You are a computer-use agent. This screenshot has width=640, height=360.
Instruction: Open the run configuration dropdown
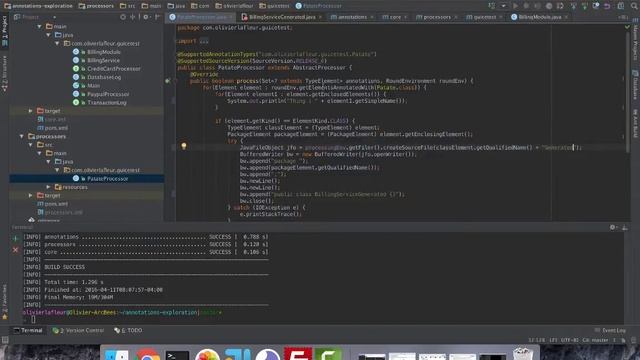coord(503,6)
